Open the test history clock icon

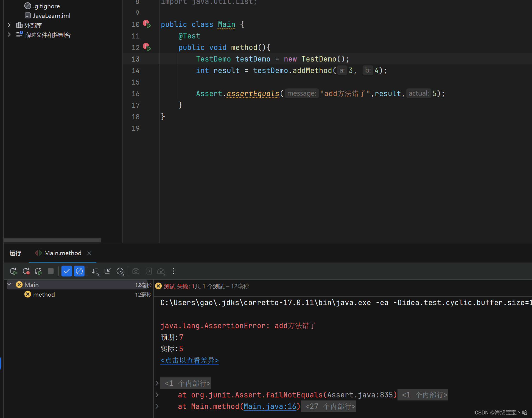coord(120,271)
